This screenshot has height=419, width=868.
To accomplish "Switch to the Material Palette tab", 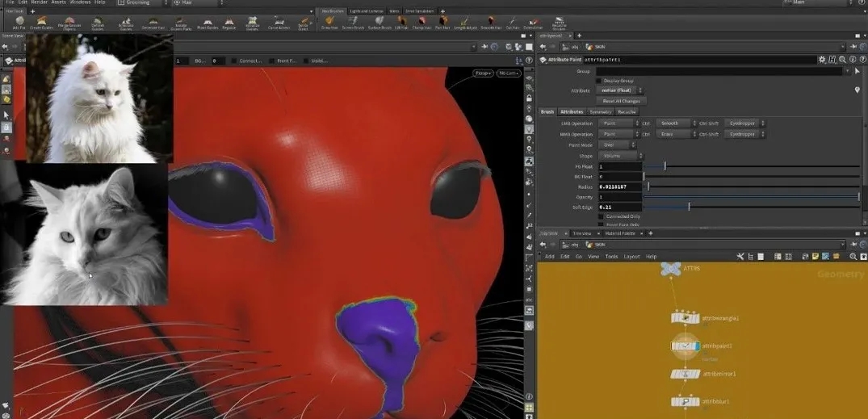I will 619,233.
